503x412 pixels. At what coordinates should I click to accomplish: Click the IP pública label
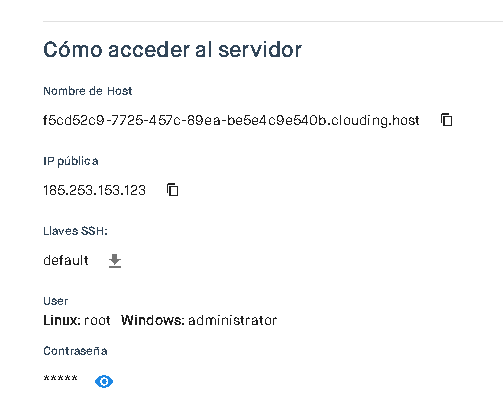tap(71, 161)
